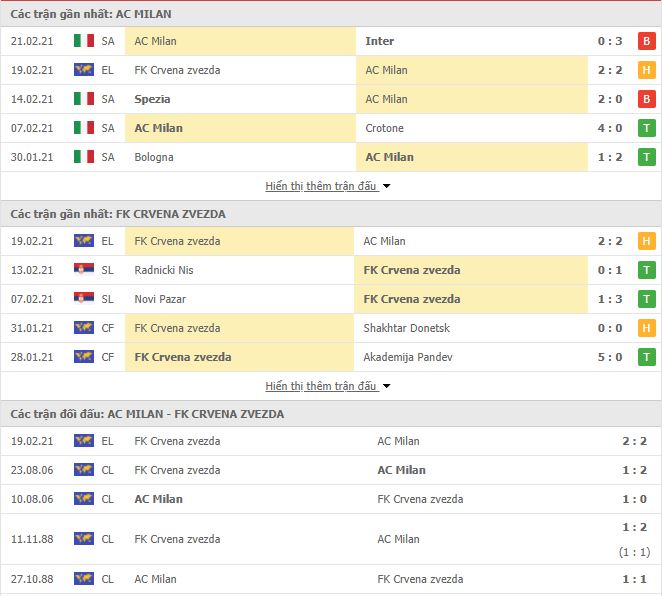Expand more matches under FK Crvena zvezda section

pyautogui.click(x=328, y=386)
